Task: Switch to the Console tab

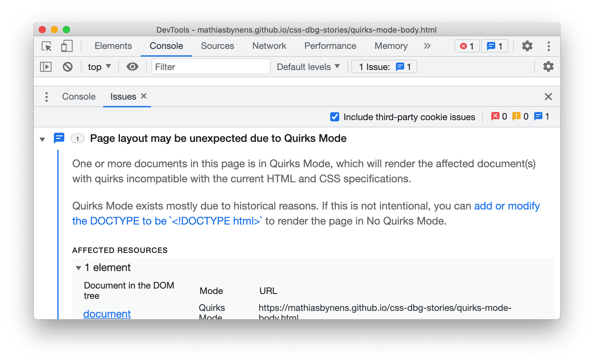Action: pyautogui.click(x=78, y=96)
